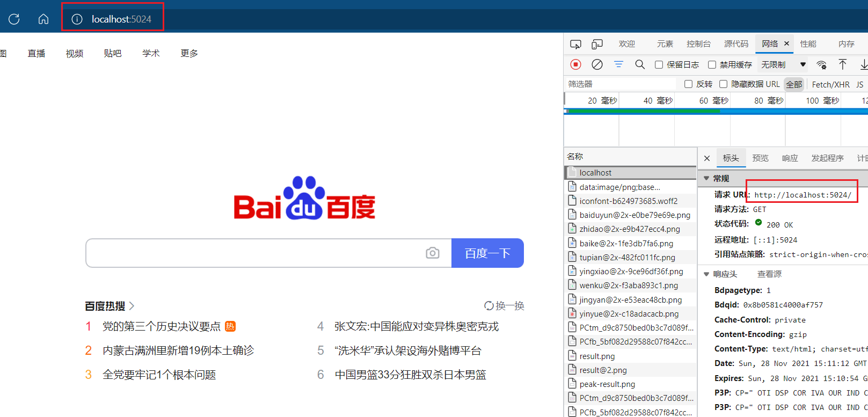Reload the page with the refresh icon

coord(14,19)
